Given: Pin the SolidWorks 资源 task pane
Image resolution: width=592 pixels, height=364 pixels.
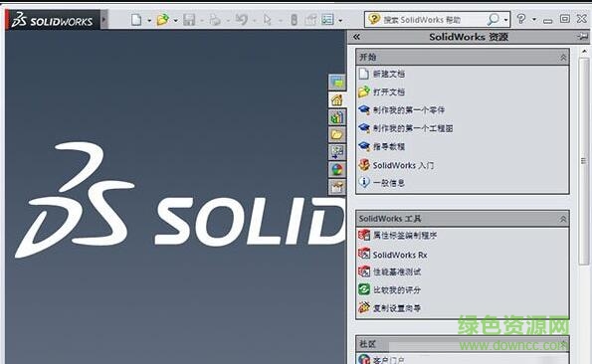Looking at the screenshot, I should 583,37.
